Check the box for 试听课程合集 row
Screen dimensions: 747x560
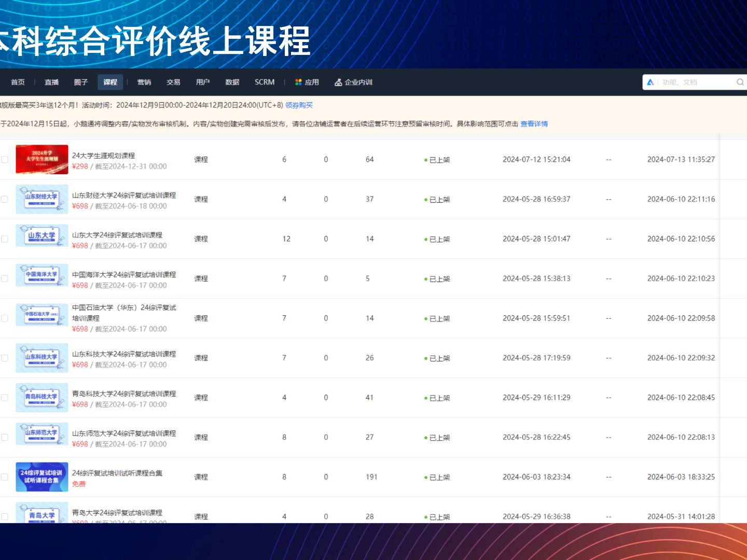5,477
